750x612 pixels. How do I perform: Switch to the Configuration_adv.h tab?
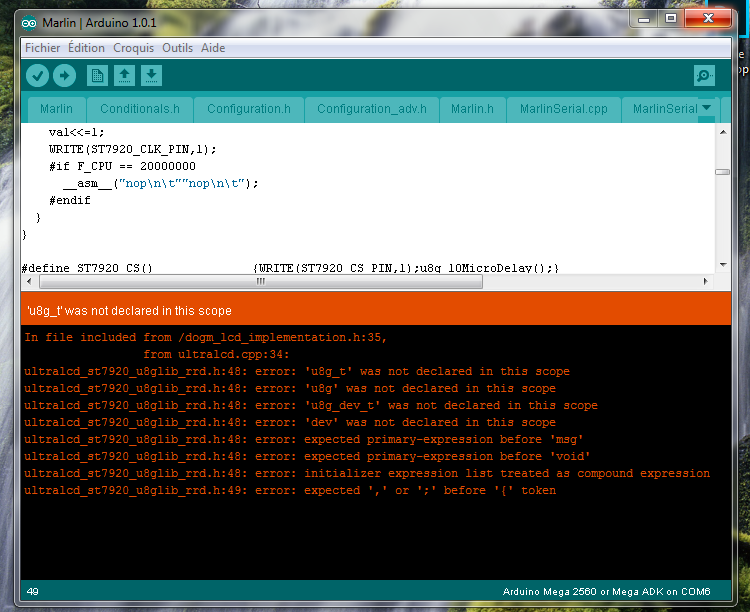point(372,109)
